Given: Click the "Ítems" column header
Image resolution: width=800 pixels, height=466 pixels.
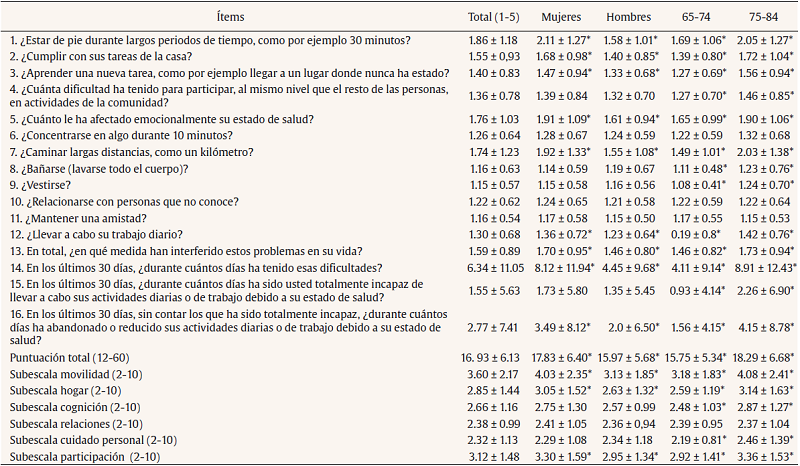Looking at the screenshot, I should [235, 17].
